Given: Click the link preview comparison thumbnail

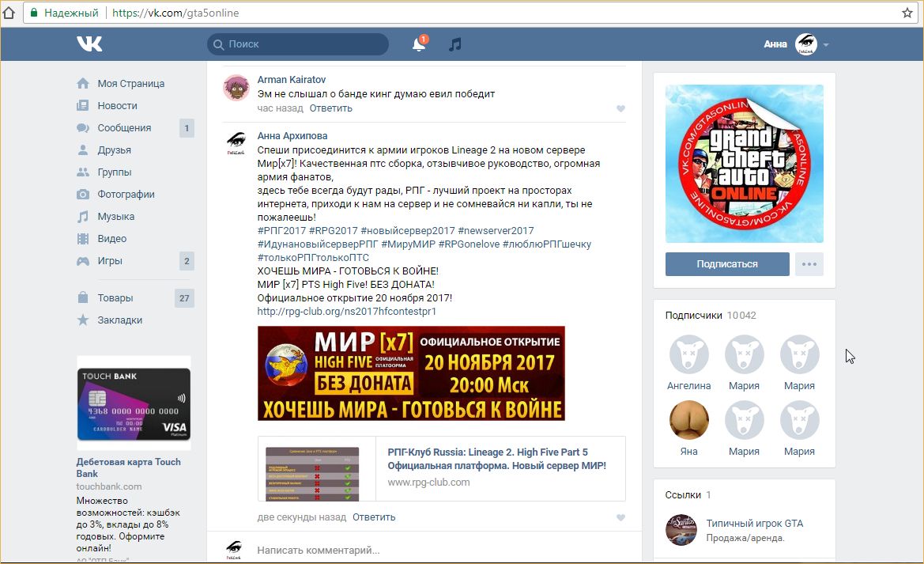Looking at the screenshot, I should [x=312, y=474].
